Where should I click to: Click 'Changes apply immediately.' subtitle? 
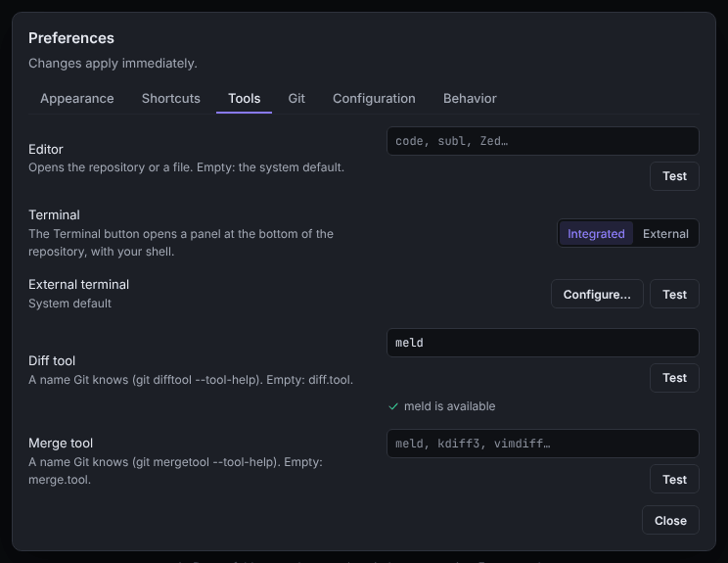113,64
